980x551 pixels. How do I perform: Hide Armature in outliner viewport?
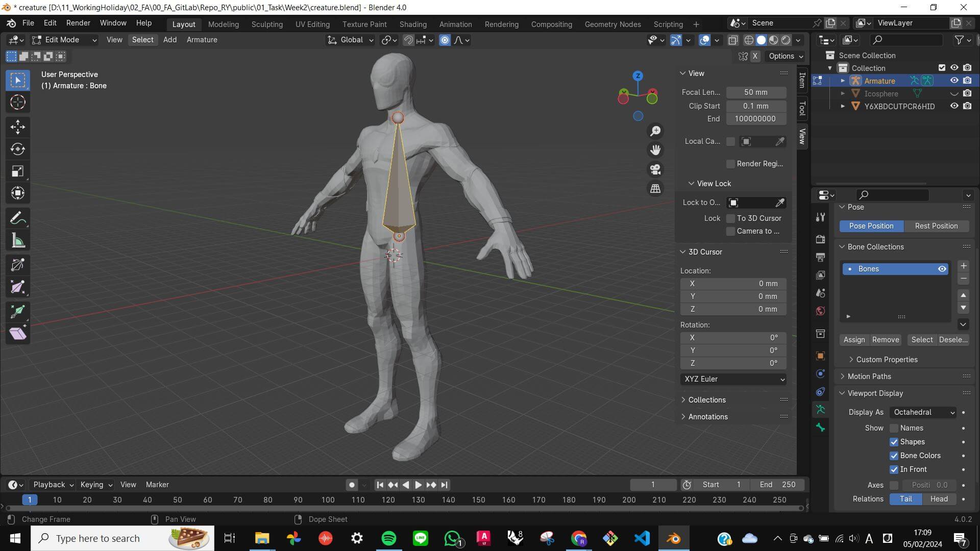954,81
